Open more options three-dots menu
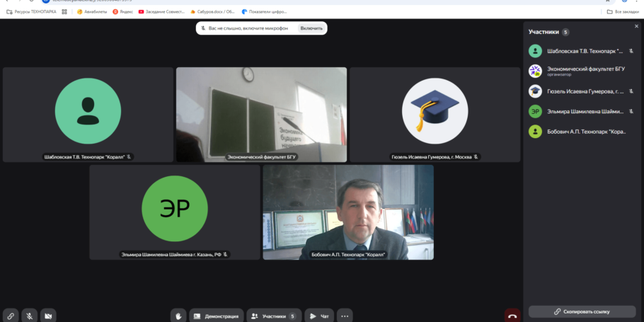644x322 pixels. click(345, 316)
